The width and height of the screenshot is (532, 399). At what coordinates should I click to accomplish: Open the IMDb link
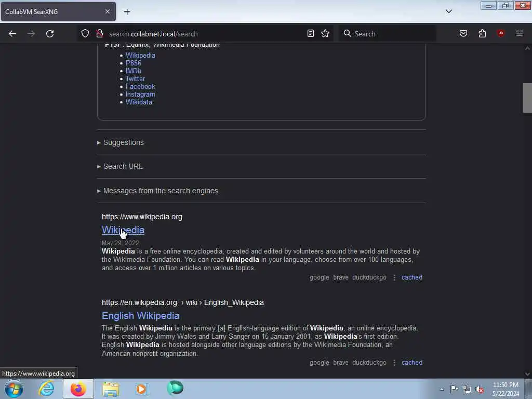pyautogui.click(x=134, y=71)
